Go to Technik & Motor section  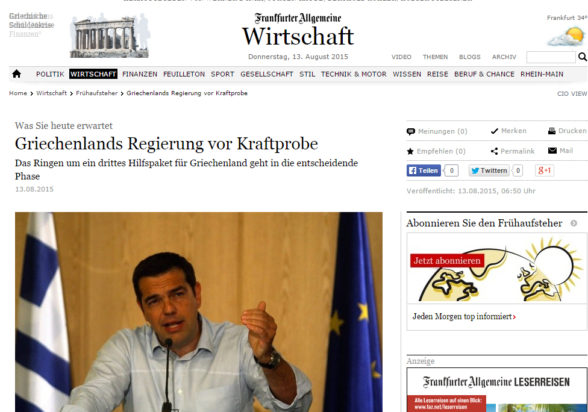click(x=354, y=74)
